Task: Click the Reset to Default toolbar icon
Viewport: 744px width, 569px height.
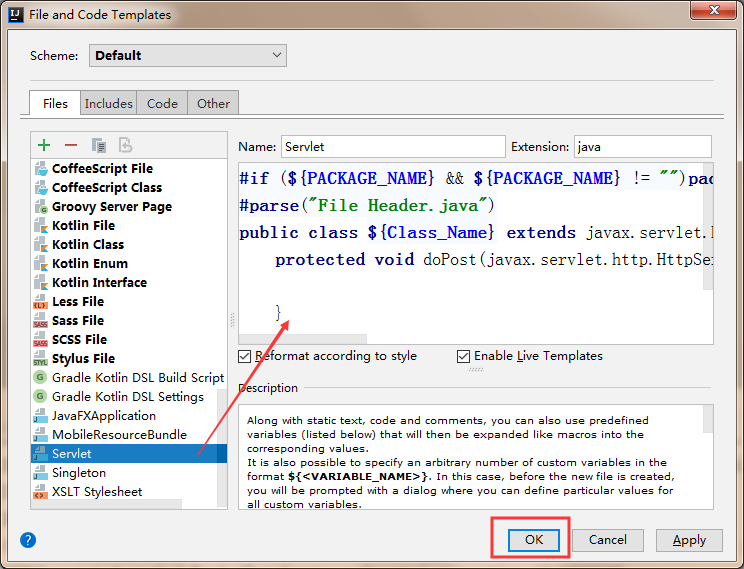Action: [x=126, y=145]
